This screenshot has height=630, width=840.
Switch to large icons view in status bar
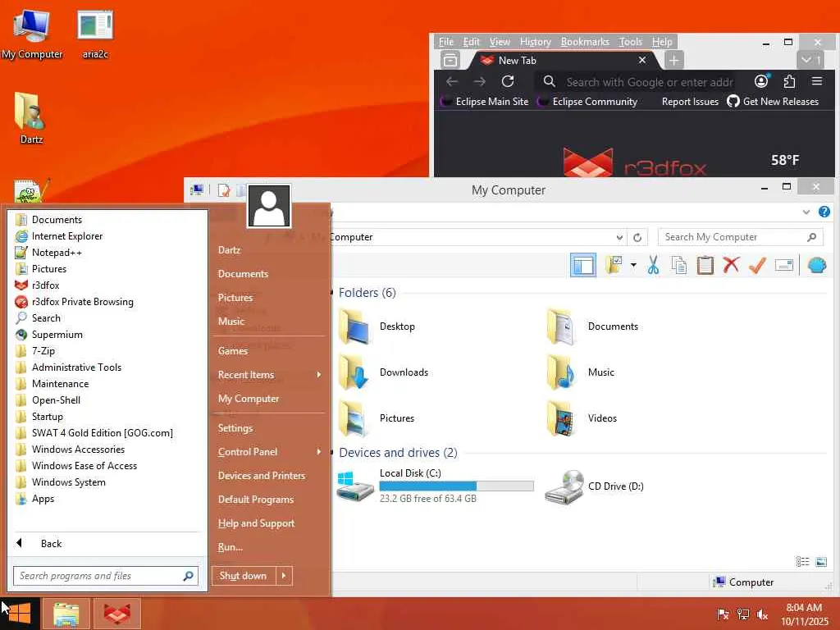pyautogui.click(x=821, y=561)
